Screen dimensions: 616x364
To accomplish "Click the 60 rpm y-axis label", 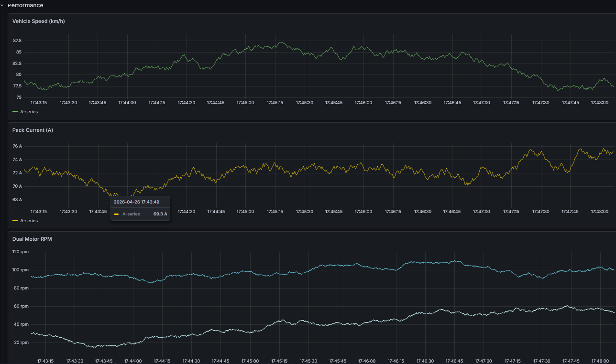I will pos(21,306).
